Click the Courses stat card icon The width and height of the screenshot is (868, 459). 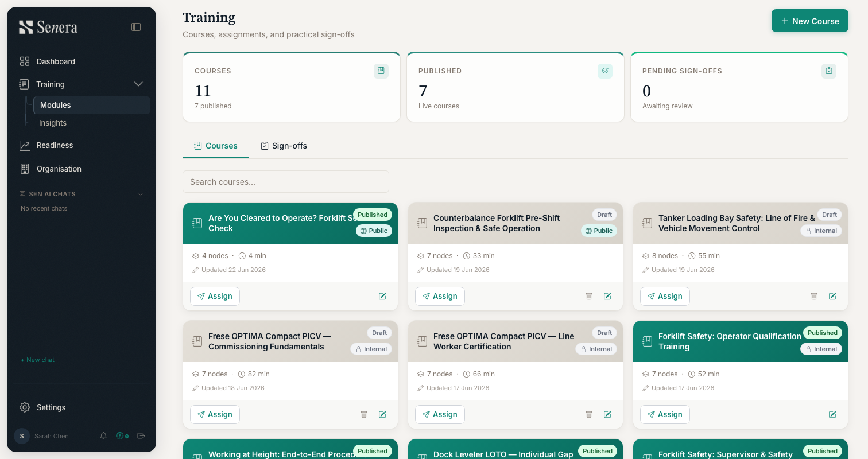click(x=381, y=71)
